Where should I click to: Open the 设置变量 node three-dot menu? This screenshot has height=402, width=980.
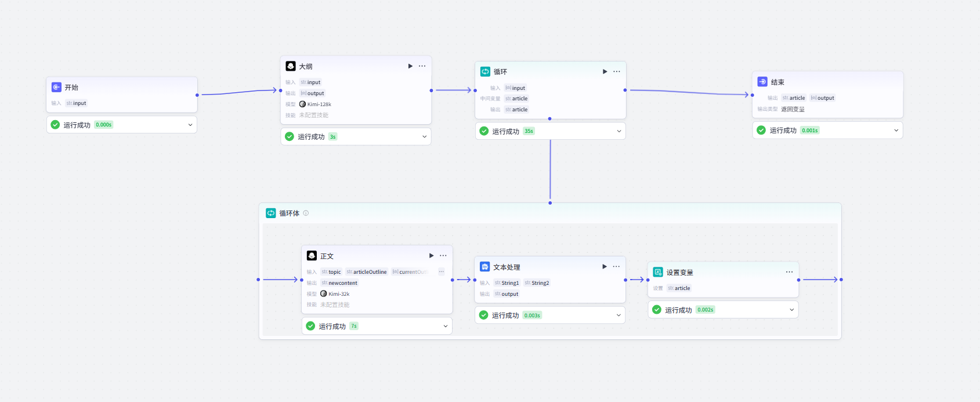(x=789, y=272)
